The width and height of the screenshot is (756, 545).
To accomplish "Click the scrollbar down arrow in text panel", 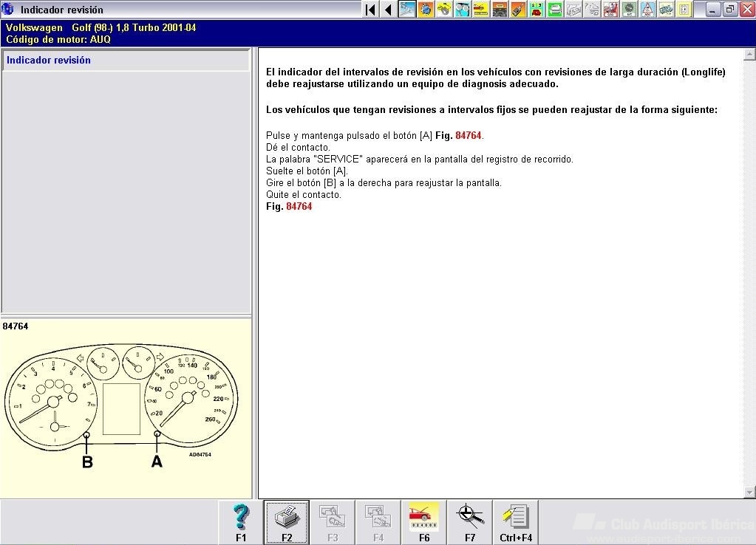I will (749, 492).
